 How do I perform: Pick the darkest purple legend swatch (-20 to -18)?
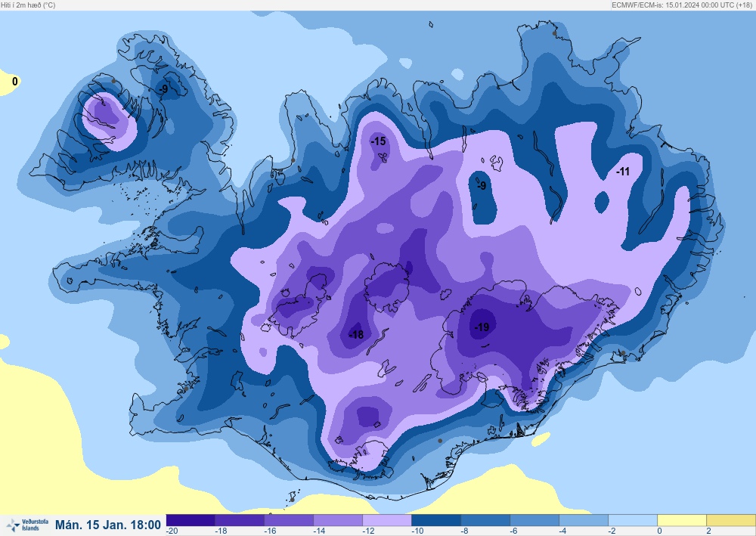click(x=191, y=520)
